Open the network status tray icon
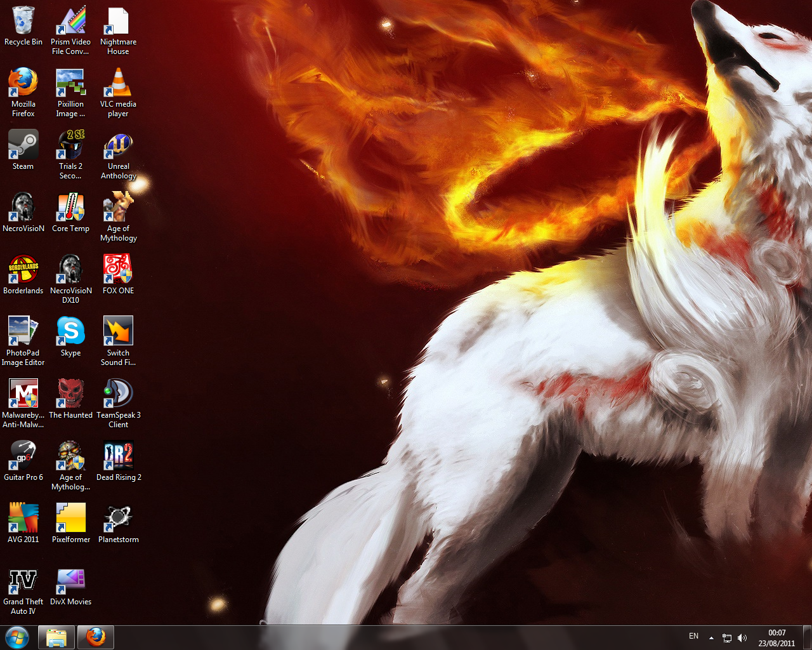Screen dimensions: 812x650 727,638
